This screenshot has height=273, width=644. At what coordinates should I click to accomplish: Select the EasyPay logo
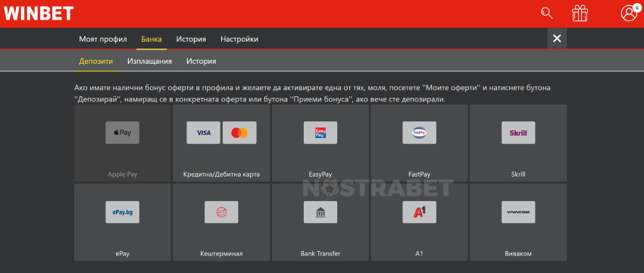tap(320, 133)
